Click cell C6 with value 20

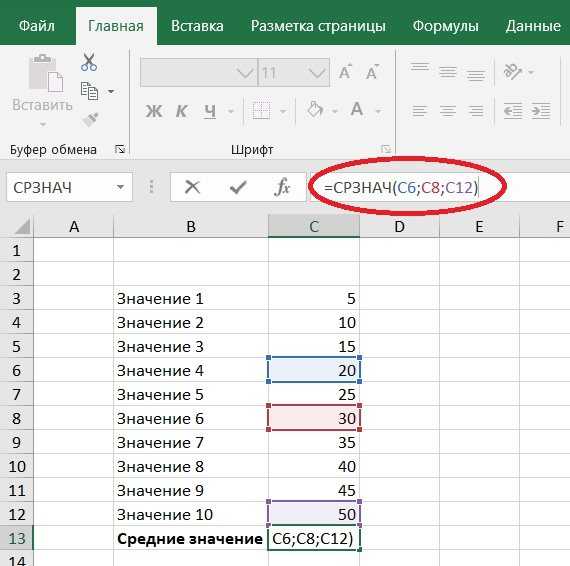(x=314, y=370)
